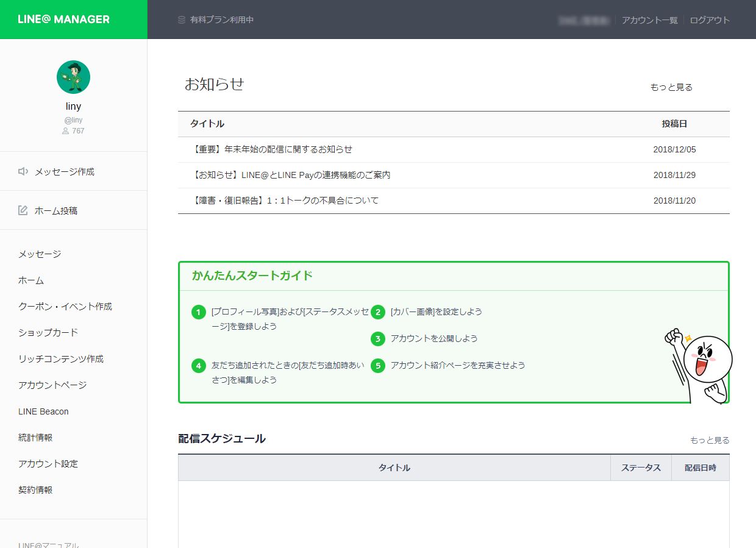Viewport: 756px width, 548px height.
Task: Click the @liny account ID
Action: (73, 121)
